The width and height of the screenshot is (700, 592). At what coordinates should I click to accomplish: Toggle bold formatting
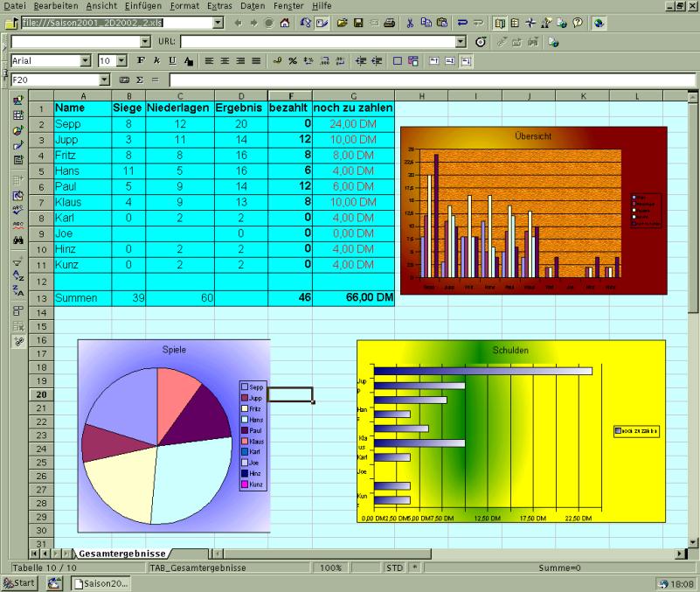click(x=142, y=61)
